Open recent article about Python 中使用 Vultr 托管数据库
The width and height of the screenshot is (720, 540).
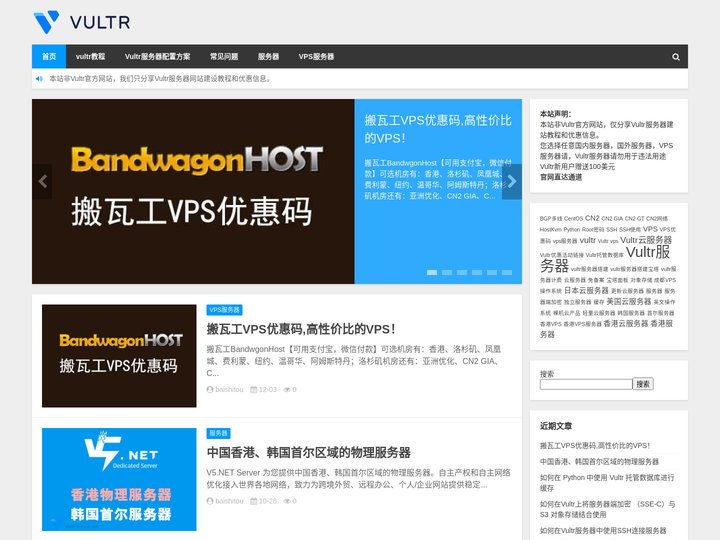(607, 483)
